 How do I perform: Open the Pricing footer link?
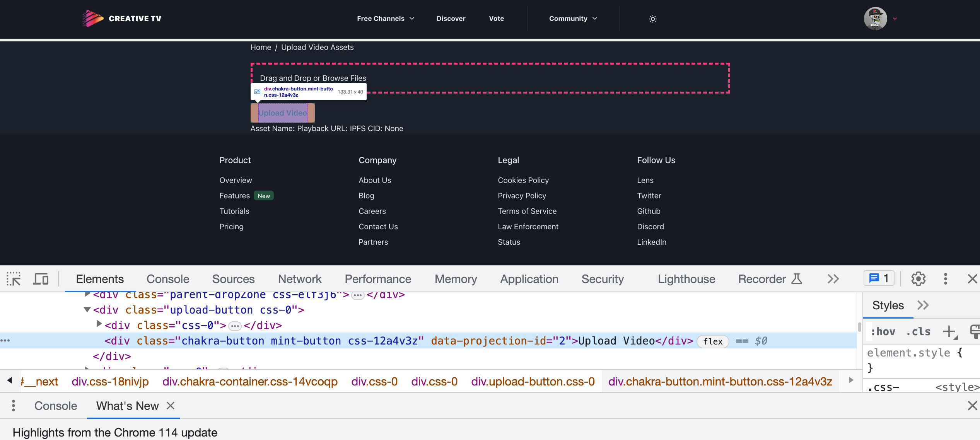231,227
